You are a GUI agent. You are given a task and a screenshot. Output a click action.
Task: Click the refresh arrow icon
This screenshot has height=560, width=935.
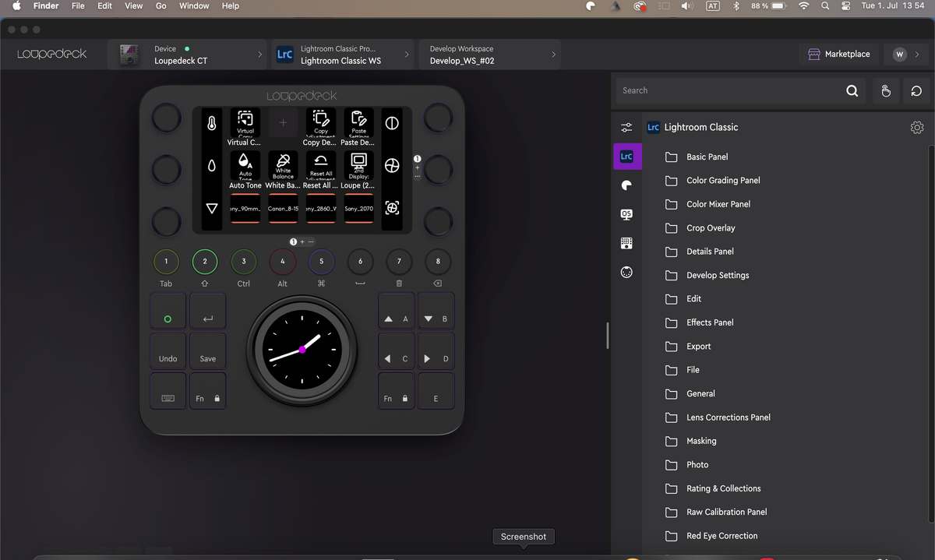[916, 91]
